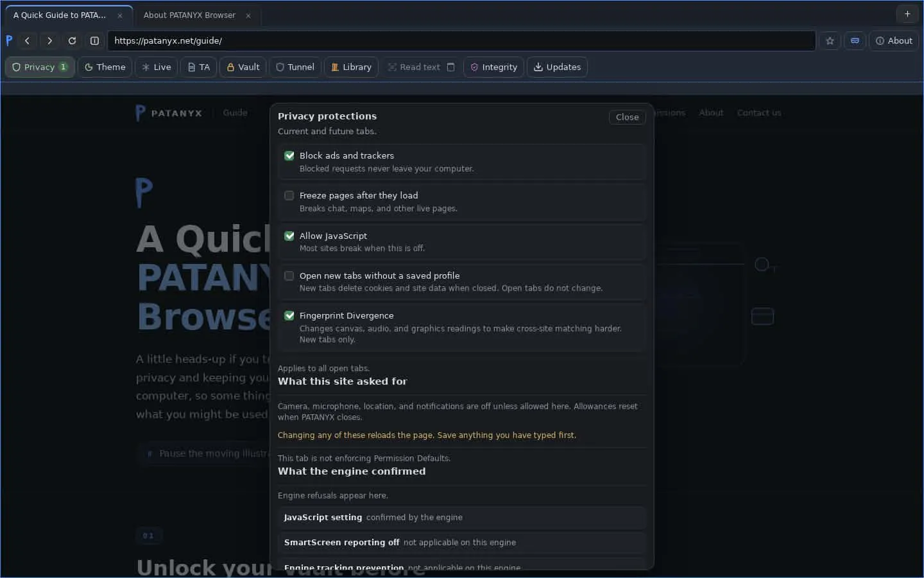Open the Tunnel toolbar button
This screenshot has width=924, height=578.
295,67
